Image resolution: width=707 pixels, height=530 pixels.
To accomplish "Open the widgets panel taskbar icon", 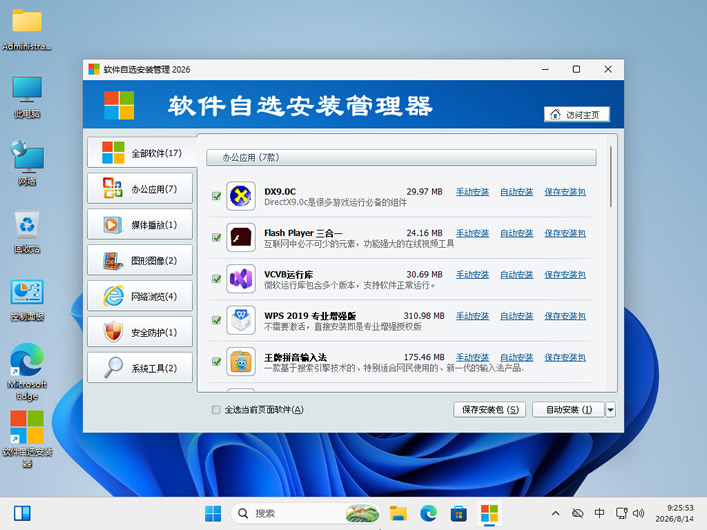I will tap(22, 513).
